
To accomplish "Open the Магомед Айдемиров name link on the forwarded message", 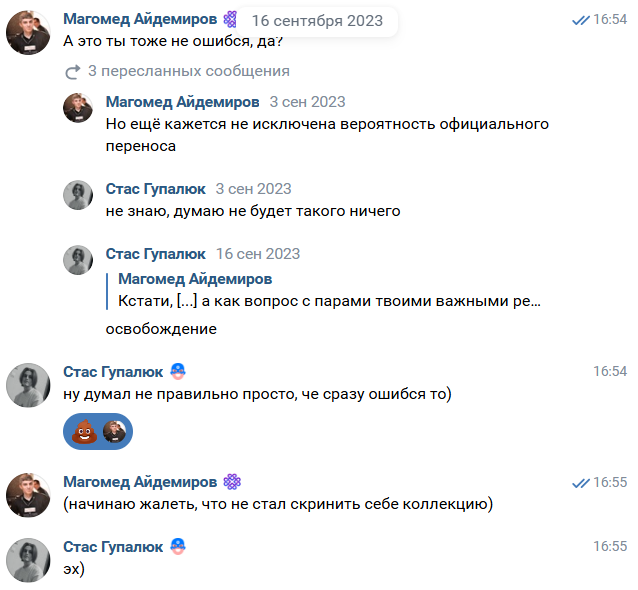I will click(x=182, y=102).
